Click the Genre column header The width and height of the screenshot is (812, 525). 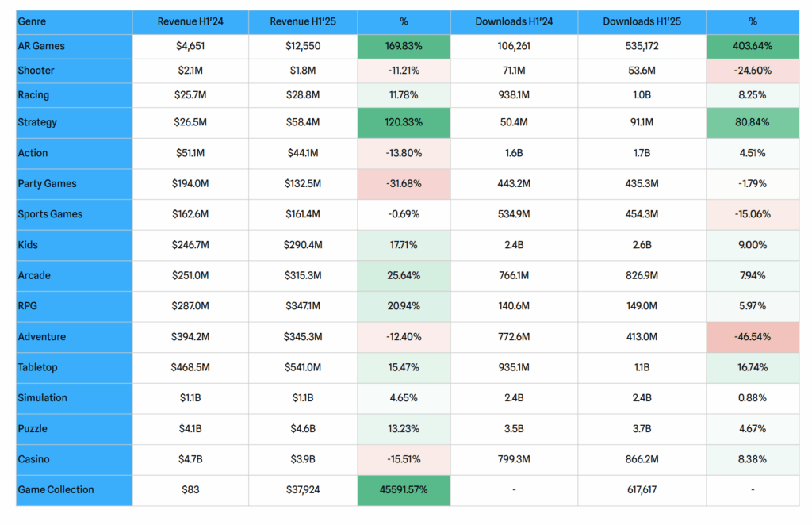tap(74, 21)
